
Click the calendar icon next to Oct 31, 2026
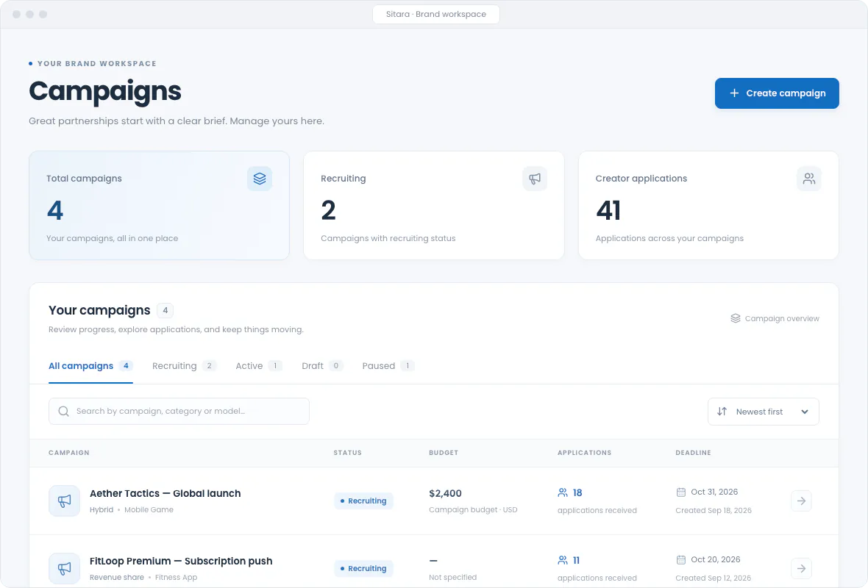681,492
